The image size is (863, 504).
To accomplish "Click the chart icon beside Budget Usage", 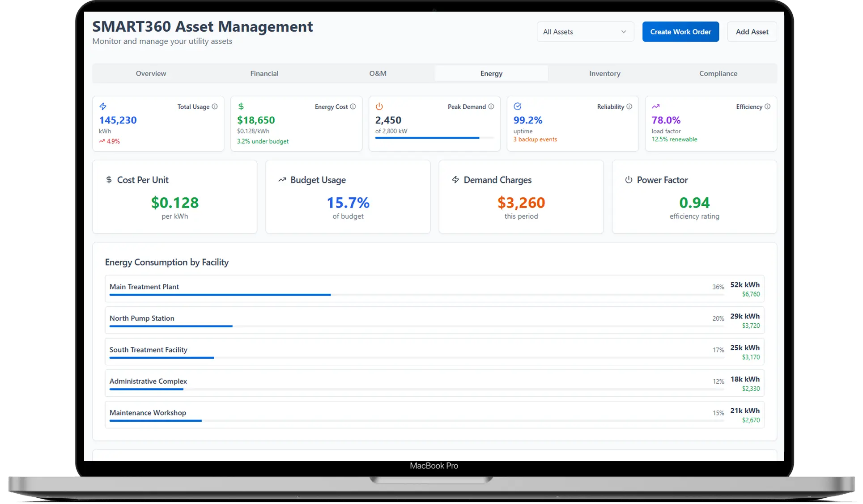I will pos(282,179).
